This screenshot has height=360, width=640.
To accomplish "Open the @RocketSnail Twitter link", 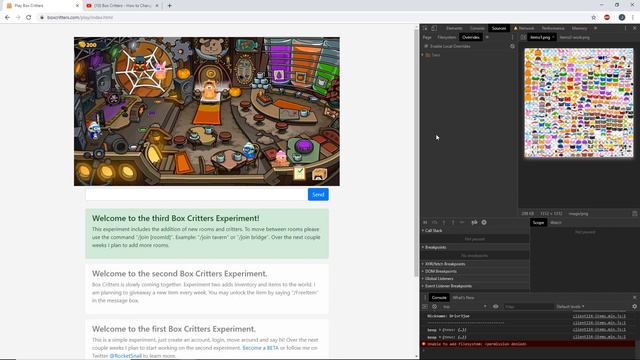I will (x=125, y=356).
